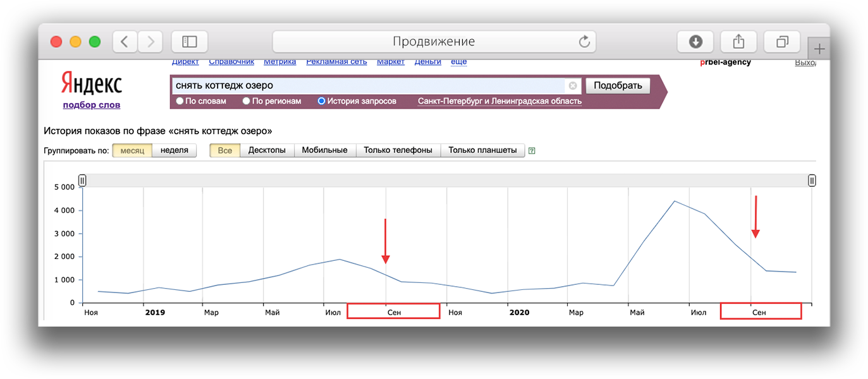
Task: Click the 2020 label on the x-axis
Action: click(x=520, y=313)
